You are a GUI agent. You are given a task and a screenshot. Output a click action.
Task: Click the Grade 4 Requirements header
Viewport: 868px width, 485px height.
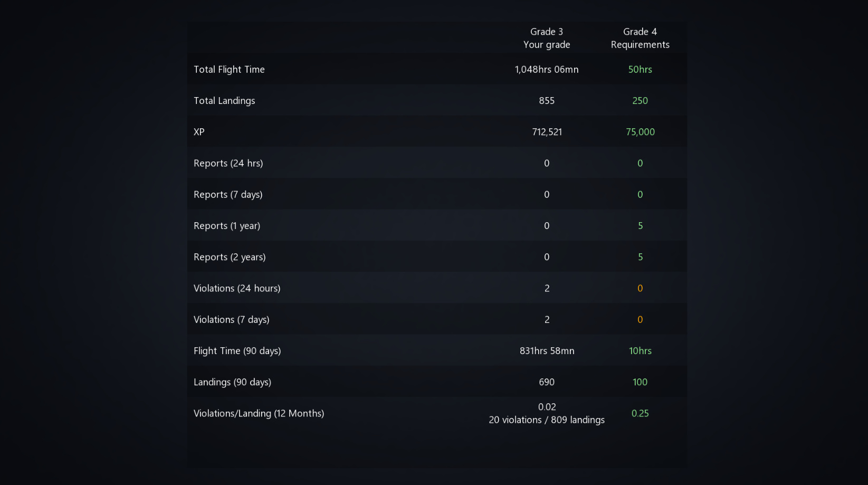640,38
